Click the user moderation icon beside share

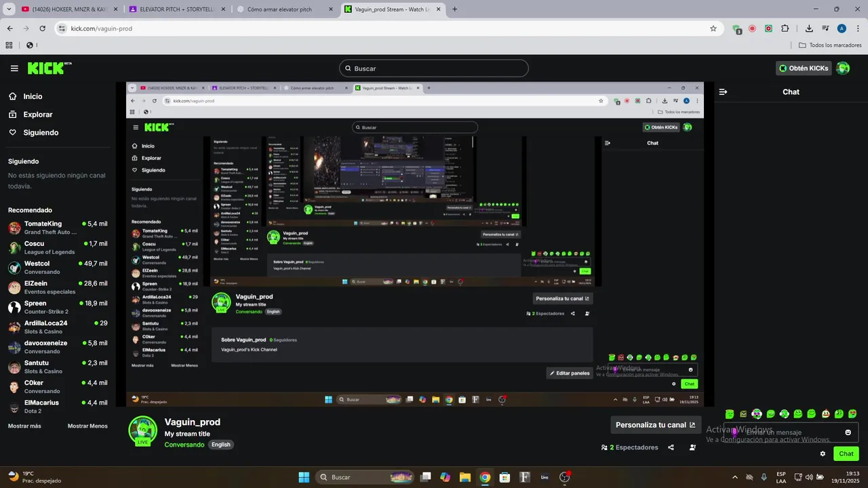click(x=692, y=447)
